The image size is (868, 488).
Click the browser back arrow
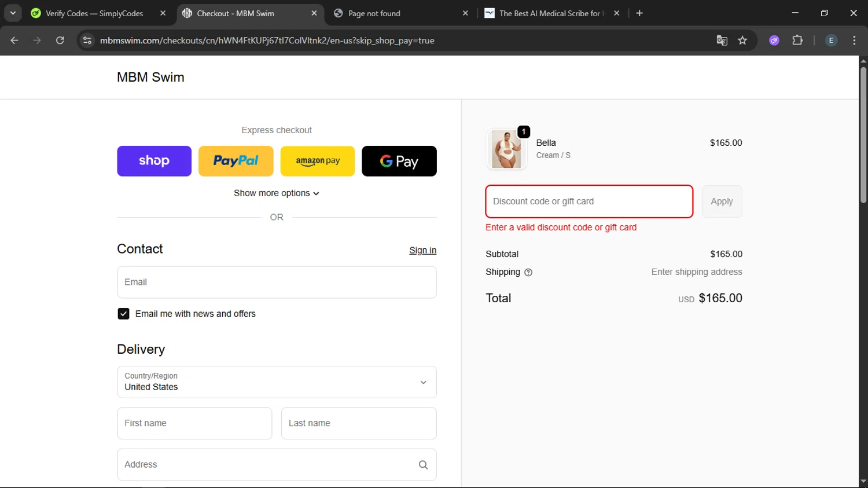click(14, 41)
